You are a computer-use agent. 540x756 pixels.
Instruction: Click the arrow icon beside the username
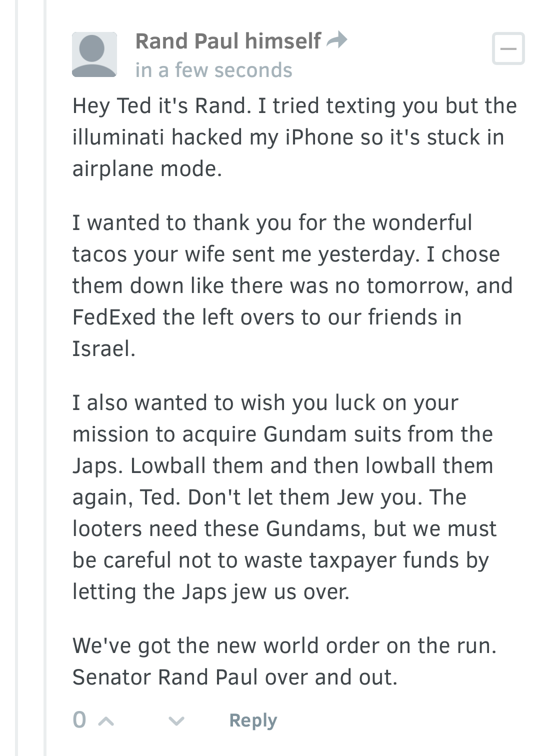pyautogui.click(x=336, y=39)
